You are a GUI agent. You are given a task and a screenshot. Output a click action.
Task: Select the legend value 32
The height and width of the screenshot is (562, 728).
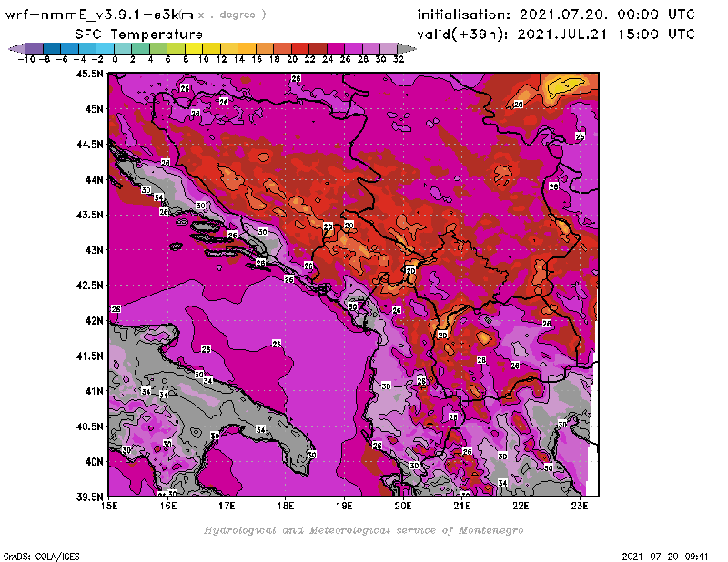coord(399,59)
